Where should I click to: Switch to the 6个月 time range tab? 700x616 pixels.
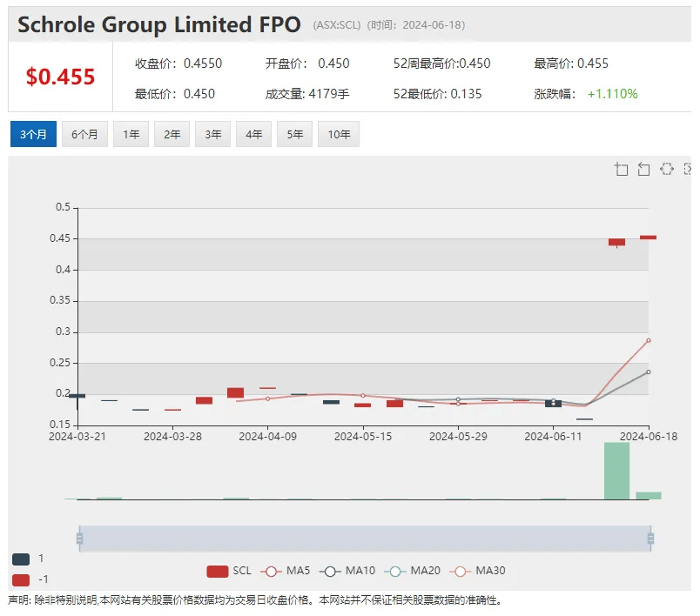pyautogui.click(x=84, y=134)
